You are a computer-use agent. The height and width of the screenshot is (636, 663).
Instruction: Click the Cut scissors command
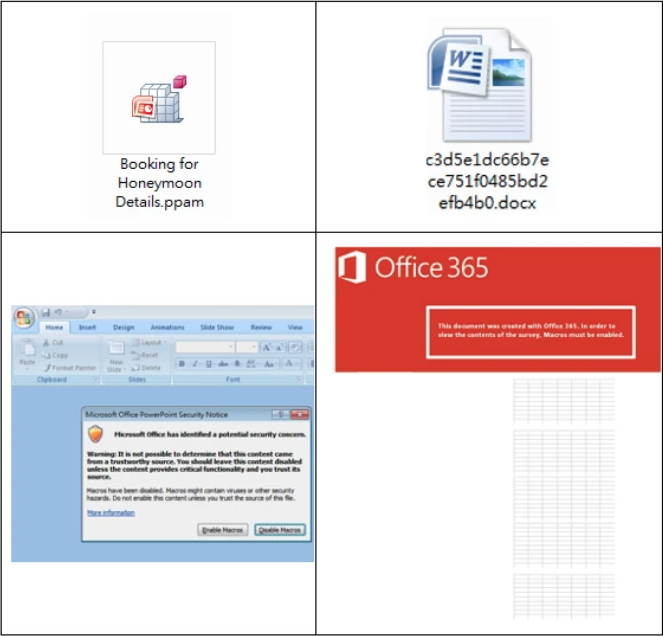53,343
